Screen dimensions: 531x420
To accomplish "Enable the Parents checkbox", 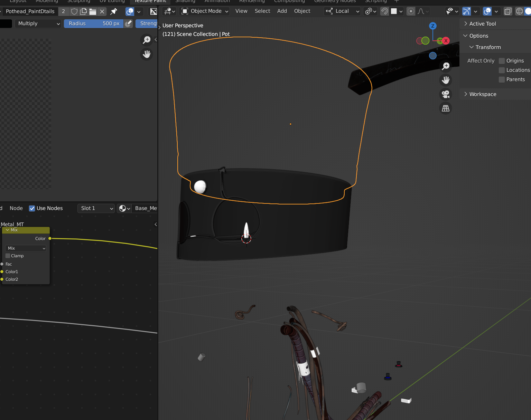I will (502, 79).
